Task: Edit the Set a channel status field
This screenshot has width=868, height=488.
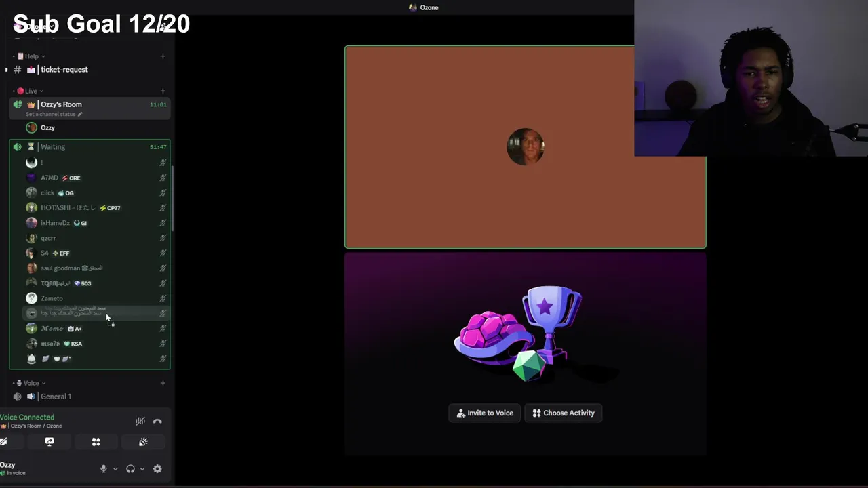Action: (54, 114)
